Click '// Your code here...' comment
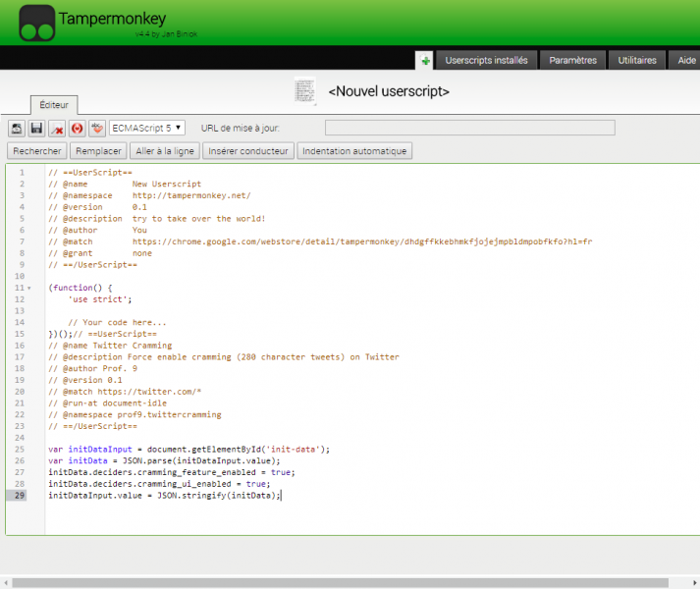 point(117,322)
